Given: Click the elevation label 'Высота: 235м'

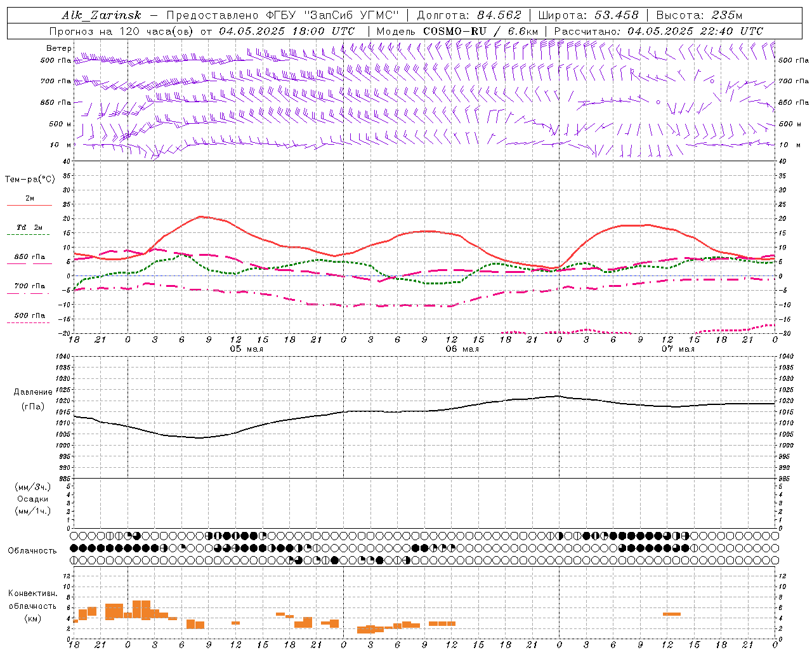Looking at the screenshot, I should coord(699,15).
